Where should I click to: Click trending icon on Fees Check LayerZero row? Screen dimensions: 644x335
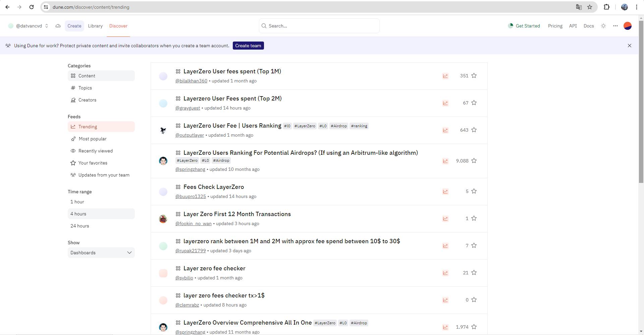click(x=445, y=192)
